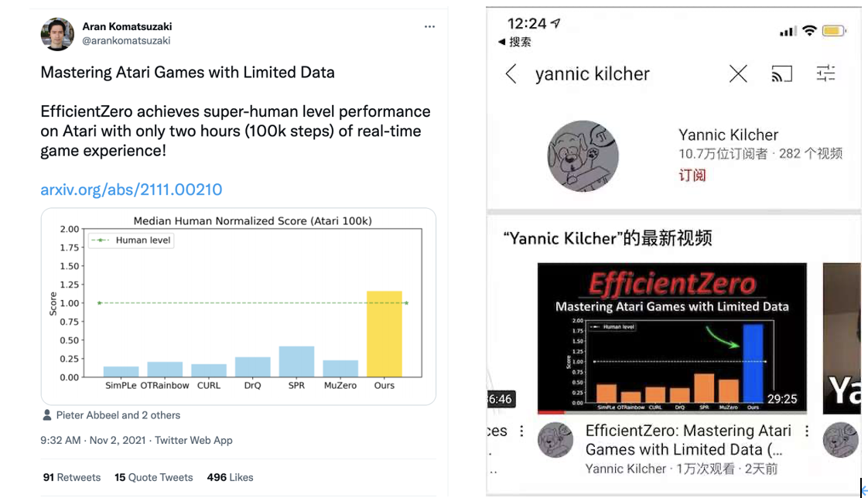Screen dimensions: 868x498
Task: Tap the small channel icon below the video
Action: point(555,441)
